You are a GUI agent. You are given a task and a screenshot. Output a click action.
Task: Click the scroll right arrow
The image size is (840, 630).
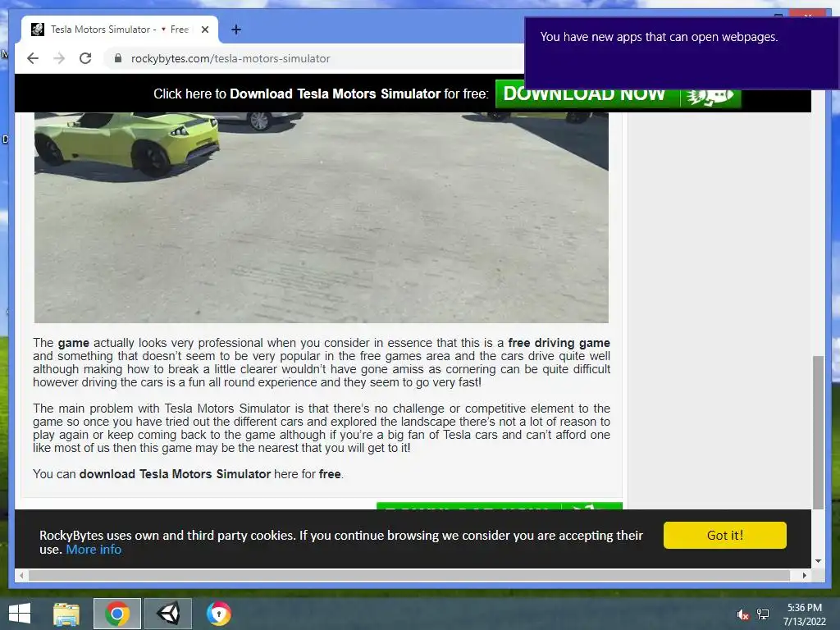[805, 575]
